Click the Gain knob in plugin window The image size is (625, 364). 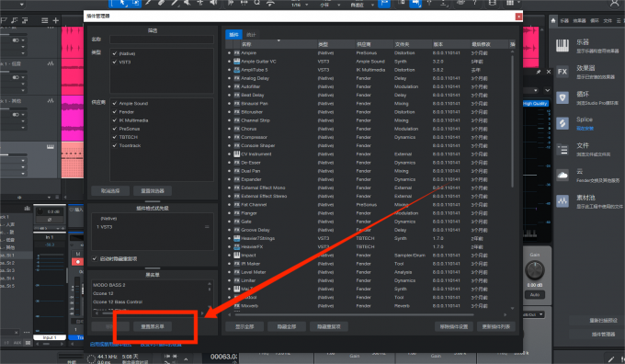[x=535, y=271]
